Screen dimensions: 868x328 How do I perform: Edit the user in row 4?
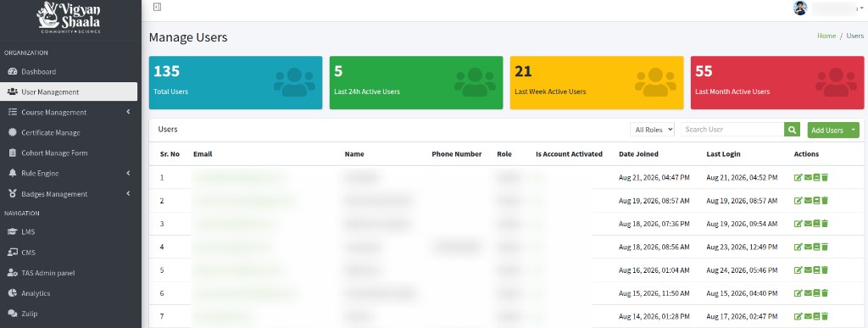point(798,247)
